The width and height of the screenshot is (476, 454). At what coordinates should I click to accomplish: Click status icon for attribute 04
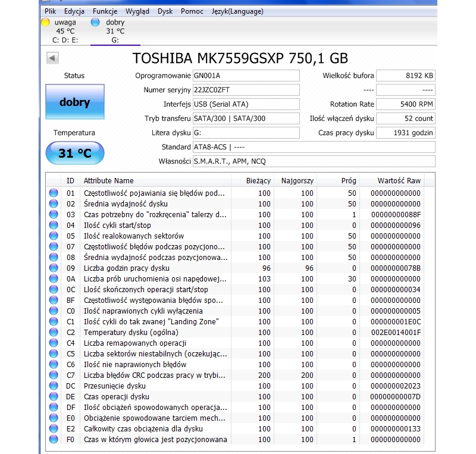(x=54, y=225)
